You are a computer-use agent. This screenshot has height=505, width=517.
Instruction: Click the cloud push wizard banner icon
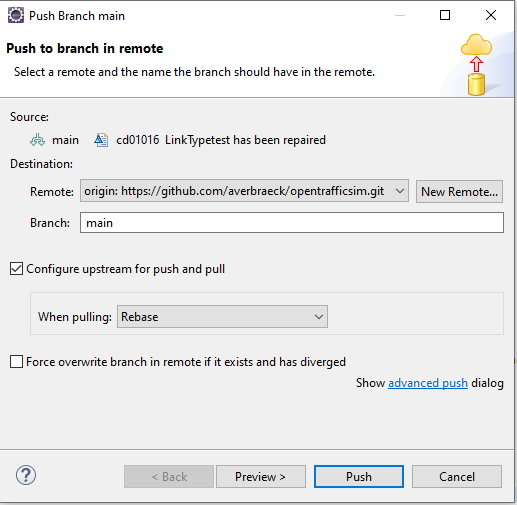click(476, 65)
